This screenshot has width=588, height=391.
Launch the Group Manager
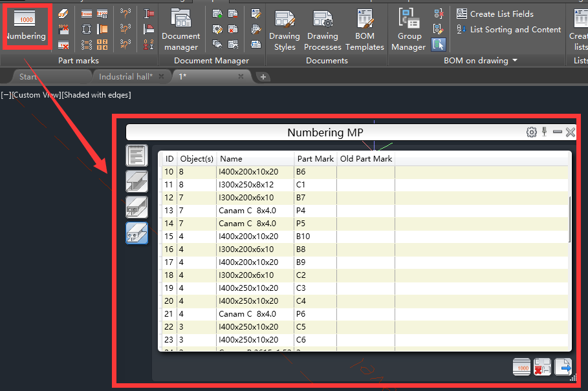tap(408, 28)
